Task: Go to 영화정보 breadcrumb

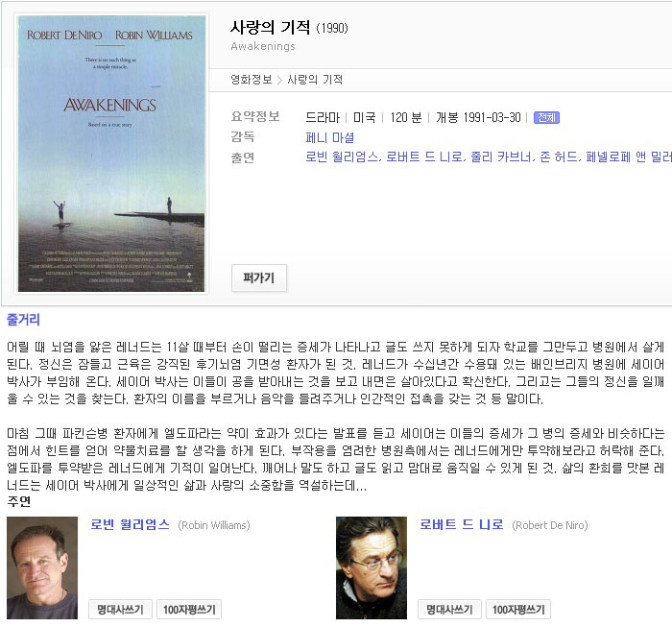Action: tap(252, 80)
